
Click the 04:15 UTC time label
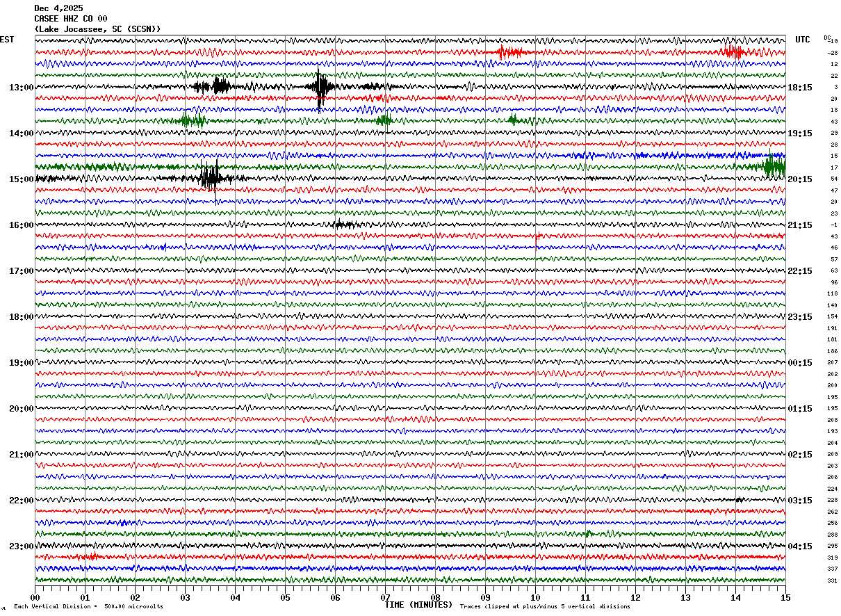coord(800,546)
